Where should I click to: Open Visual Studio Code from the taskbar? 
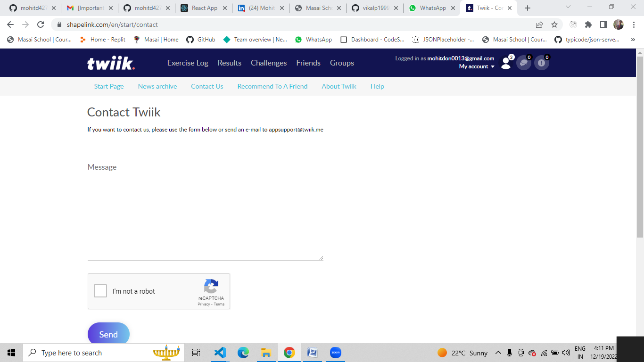coord(220,352)
